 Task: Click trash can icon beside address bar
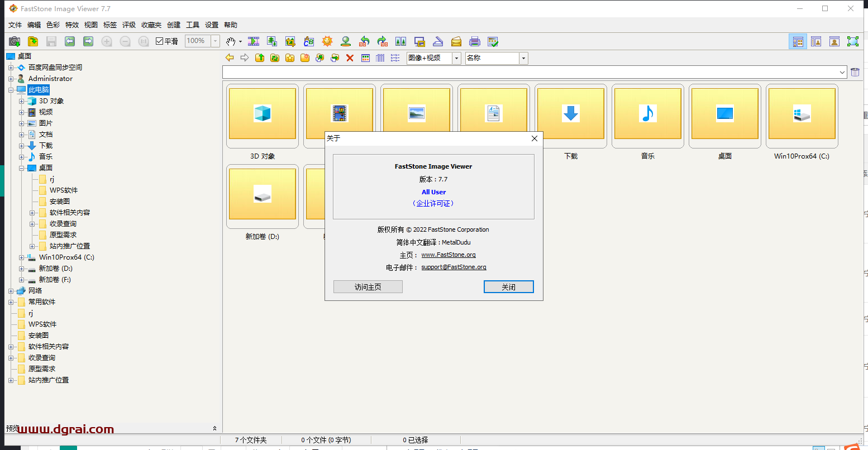pos(855,72)
